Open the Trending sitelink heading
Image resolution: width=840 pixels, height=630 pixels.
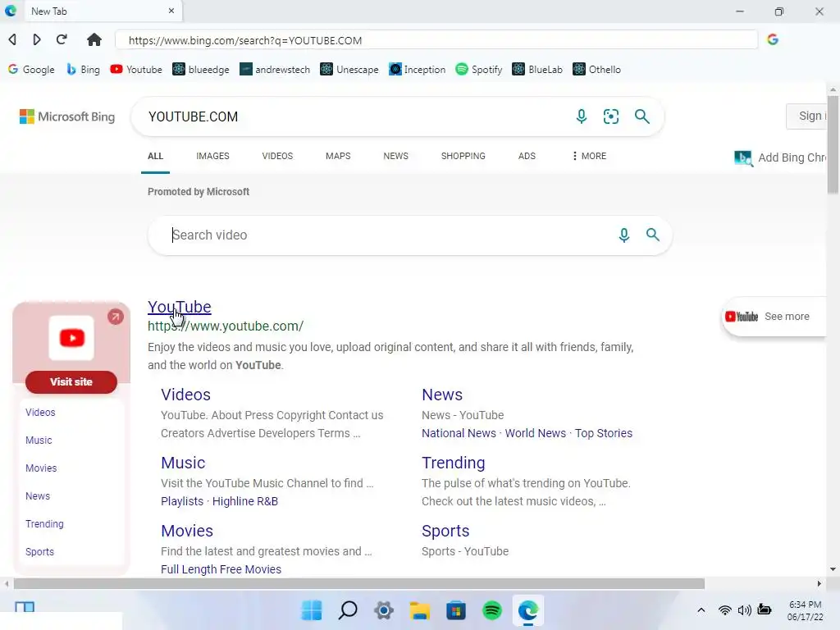pos(453,463)
